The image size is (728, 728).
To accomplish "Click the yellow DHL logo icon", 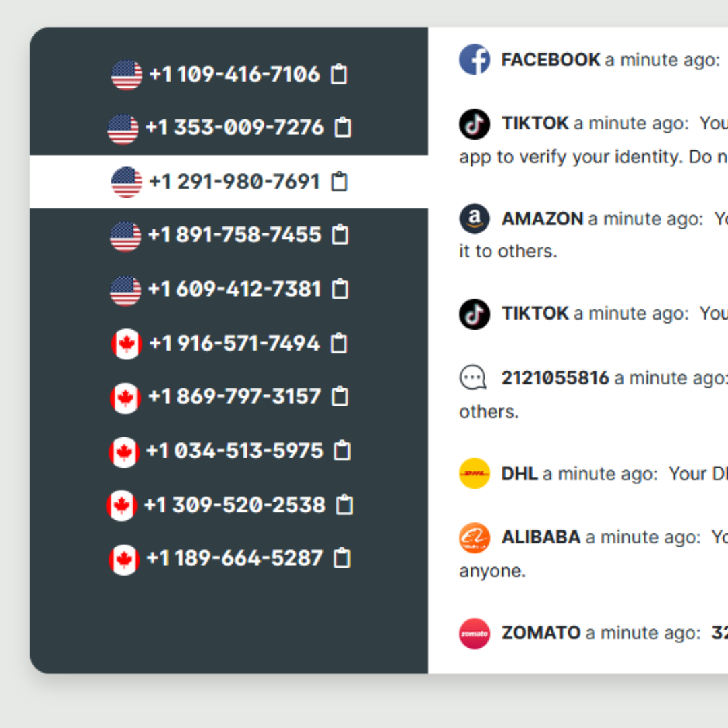I will pyautogui.click(x=474, y=473).
